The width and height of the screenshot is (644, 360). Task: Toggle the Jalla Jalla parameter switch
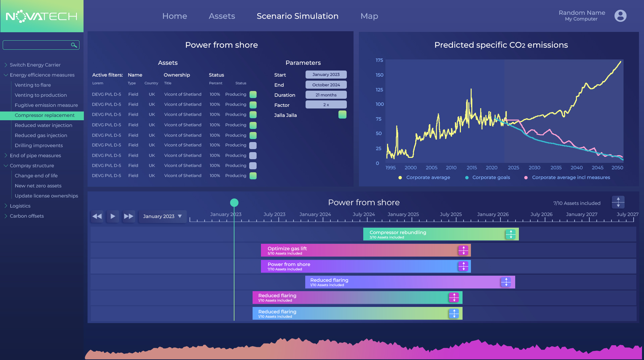pyautogui.click(x=342, y=115)
